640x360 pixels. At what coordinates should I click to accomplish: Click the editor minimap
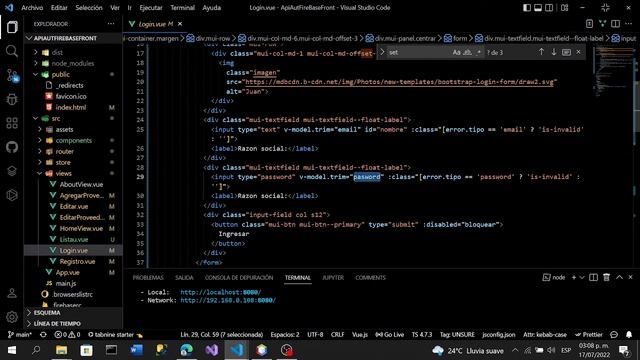click(x=613, y=71)
